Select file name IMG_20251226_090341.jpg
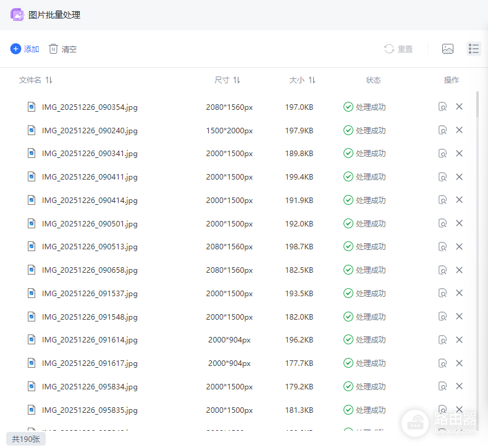Screen dimensions: 488x448 [x=90, y=154]
